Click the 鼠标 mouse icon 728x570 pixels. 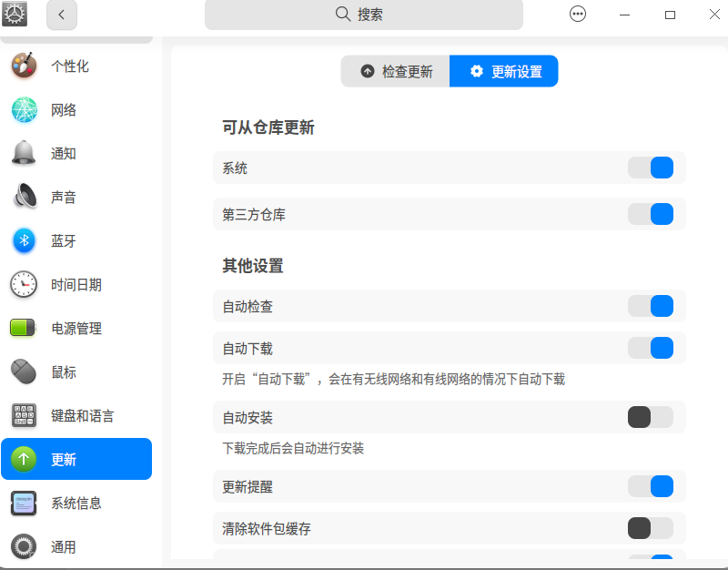[24, 372]
